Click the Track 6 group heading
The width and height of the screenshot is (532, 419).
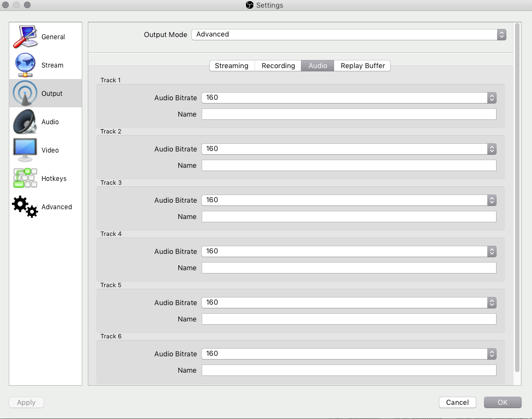111,336
